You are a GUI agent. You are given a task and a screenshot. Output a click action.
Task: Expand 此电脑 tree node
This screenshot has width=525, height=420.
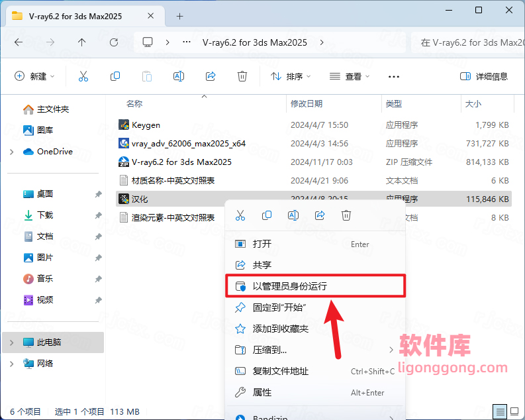point(12,342)
